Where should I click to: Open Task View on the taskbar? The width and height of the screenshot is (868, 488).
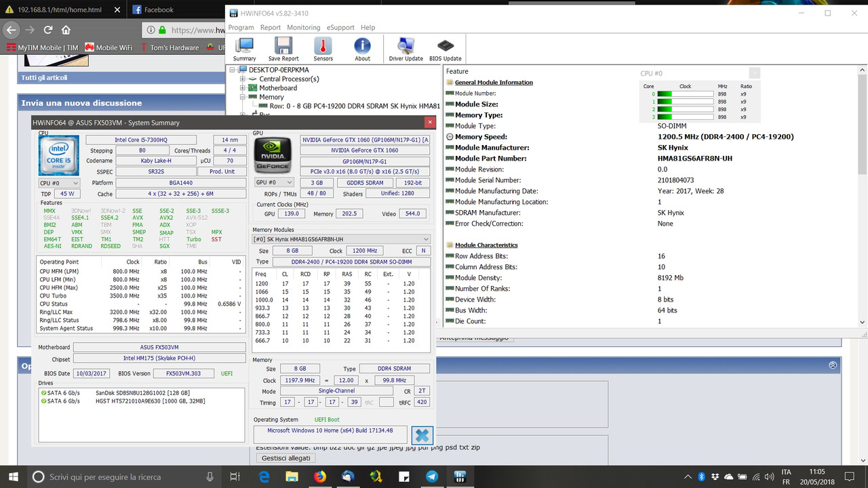235,476
